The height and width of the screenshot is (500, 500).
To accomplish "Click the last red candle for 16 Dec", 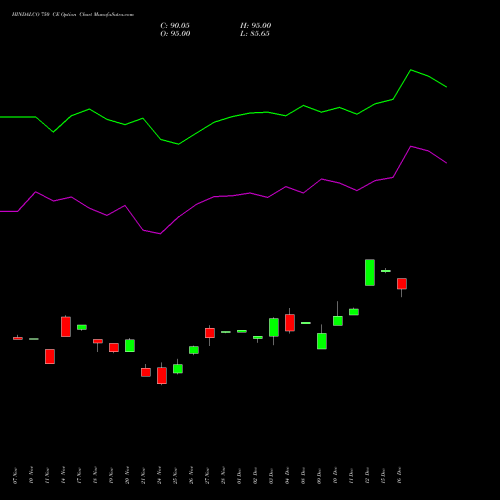I will coord(402,284).
